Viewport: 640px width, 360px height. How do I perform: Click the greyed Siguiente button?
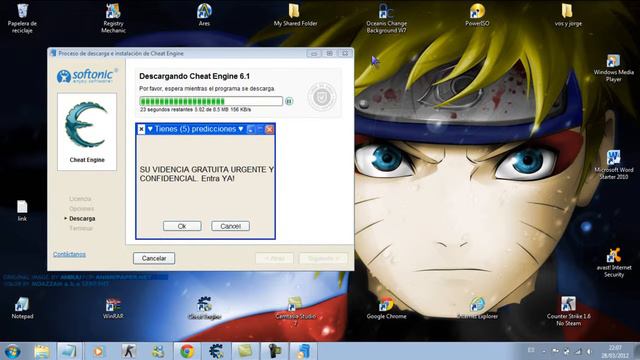coord(323,258)
